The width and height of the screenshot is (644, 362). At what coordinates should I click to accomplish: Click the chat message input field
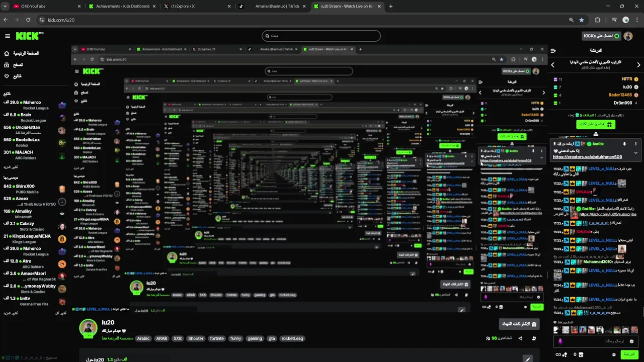597,341
